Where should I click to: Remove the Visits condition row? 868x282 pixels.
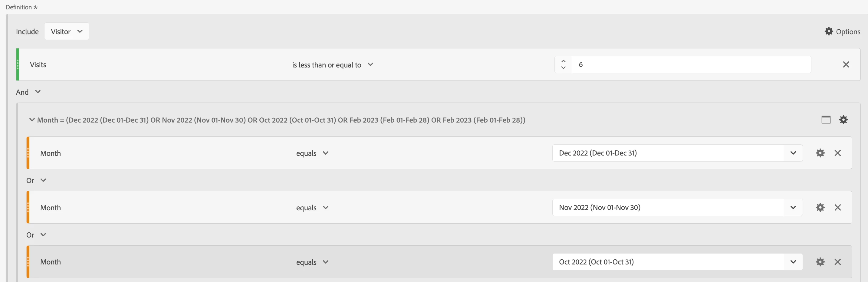coord(846,64)
